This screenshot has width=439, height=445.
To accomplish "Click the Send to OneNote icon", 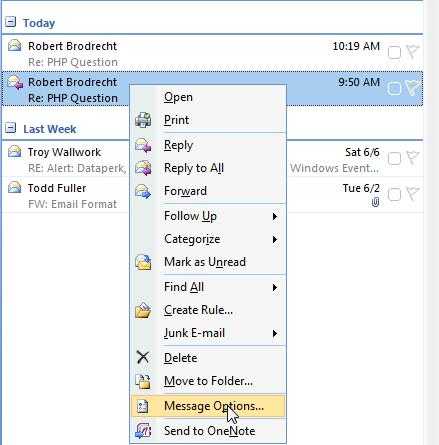I will (x=143, y=431).
